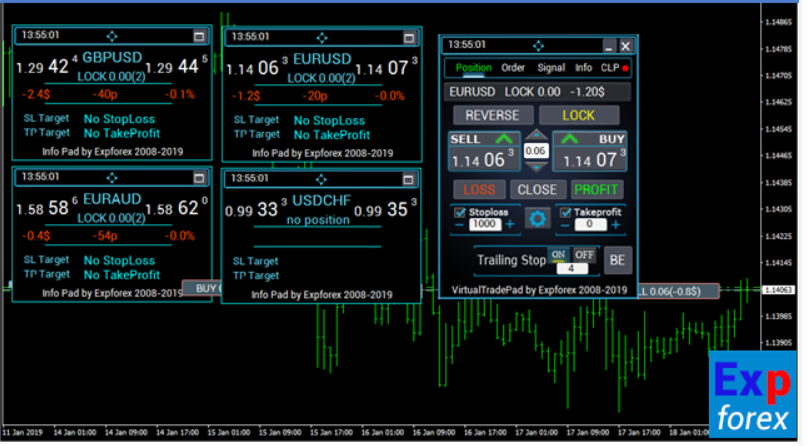
Task: Turn Trailing Stop ON
Action: tap(558, 255)
